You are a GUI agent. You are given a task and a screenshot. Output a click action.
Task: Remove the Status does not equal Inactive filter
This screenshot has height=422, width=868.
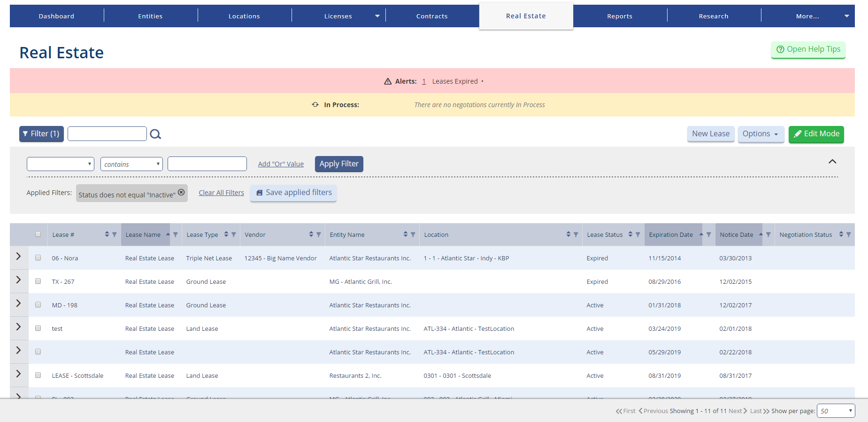[x=181, y=192]
